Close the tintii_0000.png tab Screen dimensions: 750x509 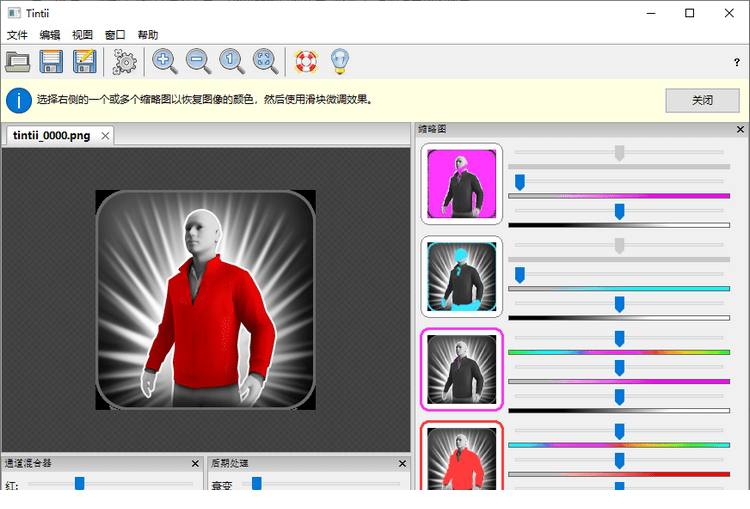click(x=104, y=135)
